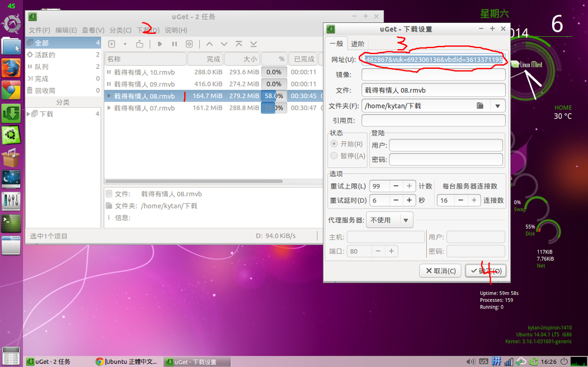Screen dimensions: 588x367
Task: Launch Firefox from the dock
Action: pyautogui.click(x=11, y=68)
